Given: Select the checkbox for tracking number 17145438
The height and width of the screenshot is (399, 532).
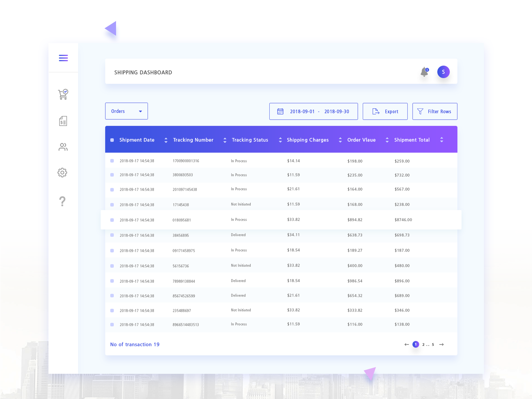Looking at the screenshot, I should click(112, 204).
